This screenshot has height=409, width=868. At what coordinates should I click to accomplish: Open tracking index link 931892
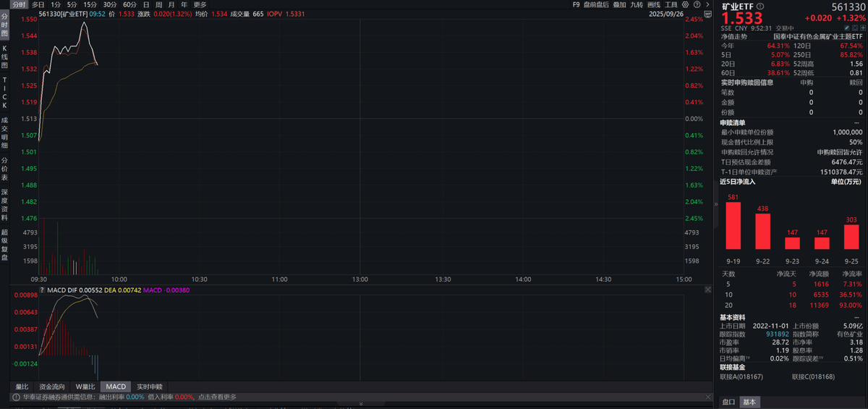778,334
